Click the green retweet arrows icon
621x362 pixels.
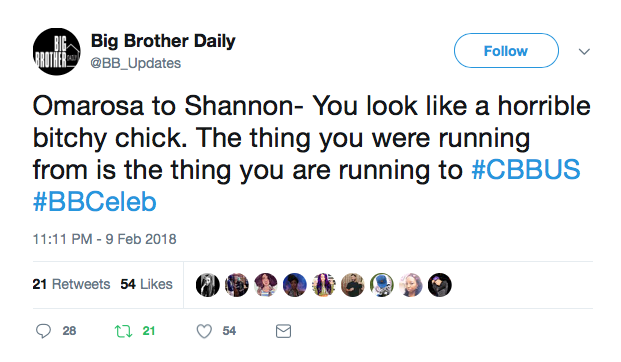pyautogui.click(x=123, y=331)
